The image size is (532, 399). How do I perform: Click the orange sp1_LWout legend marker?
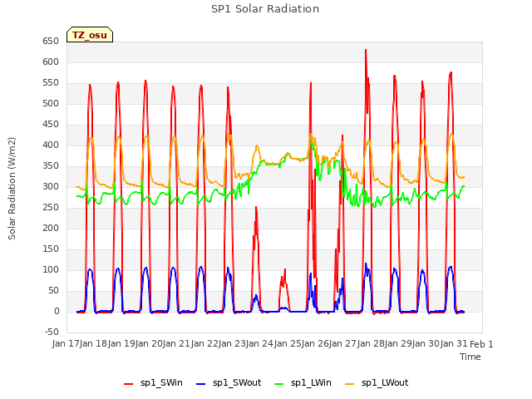[349, 384]
